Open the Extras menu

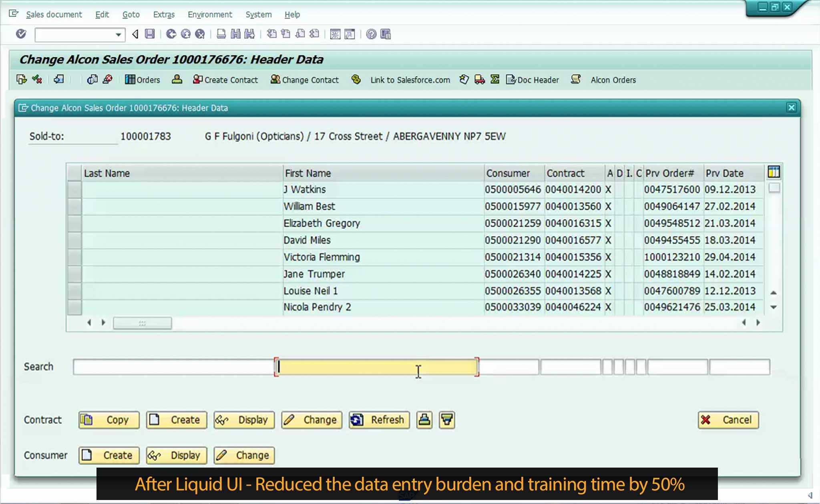[x=164, y=14]
